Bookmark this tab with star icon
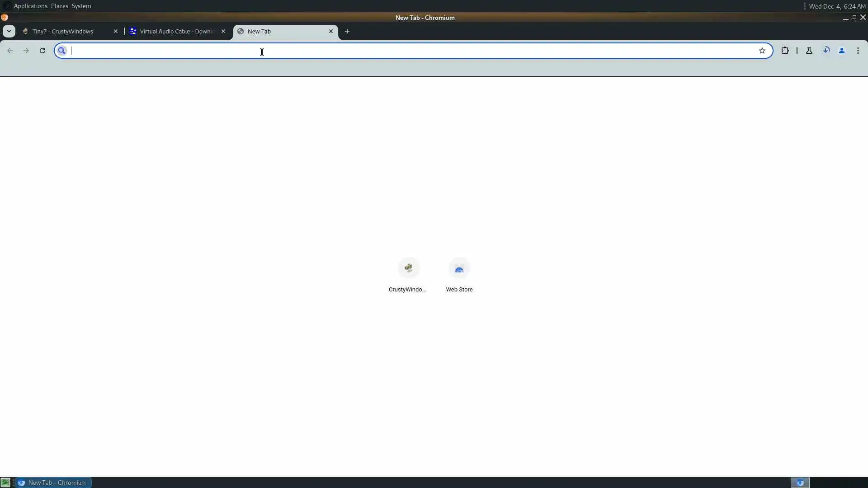 [x=762, y=51]
